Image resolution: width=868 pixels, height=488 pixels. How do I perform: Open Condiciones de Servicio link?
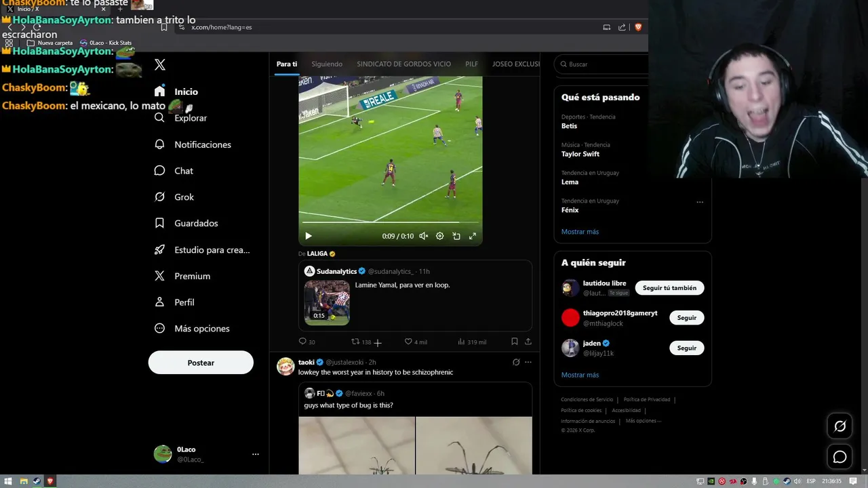pos(587,399)
